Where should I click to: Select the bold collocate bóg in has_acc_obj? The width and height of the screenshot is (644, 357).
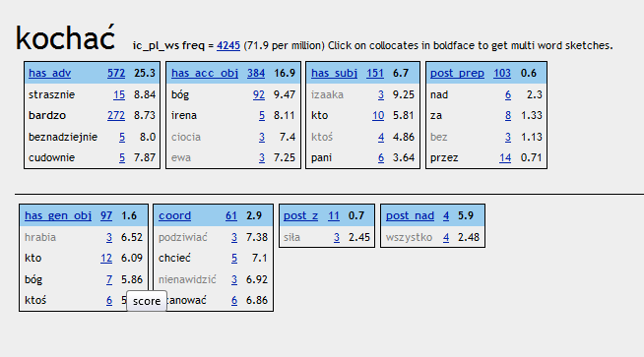click(x=180, y=94)
